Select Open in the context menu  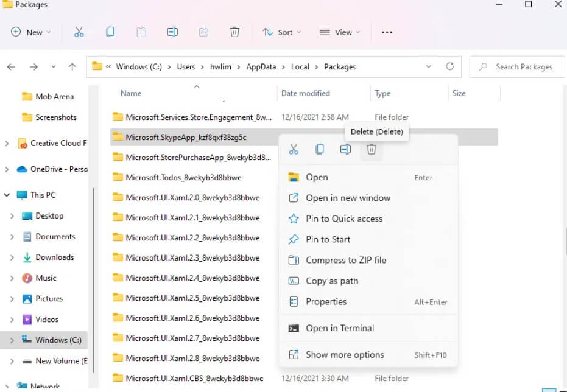click(x=368, y=177)
